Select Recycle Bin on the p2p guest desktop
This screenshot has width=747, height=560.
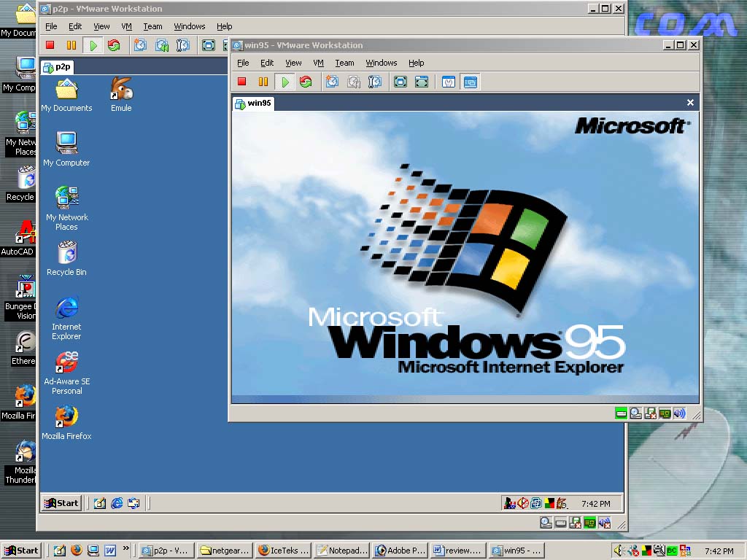click(66, 259)
